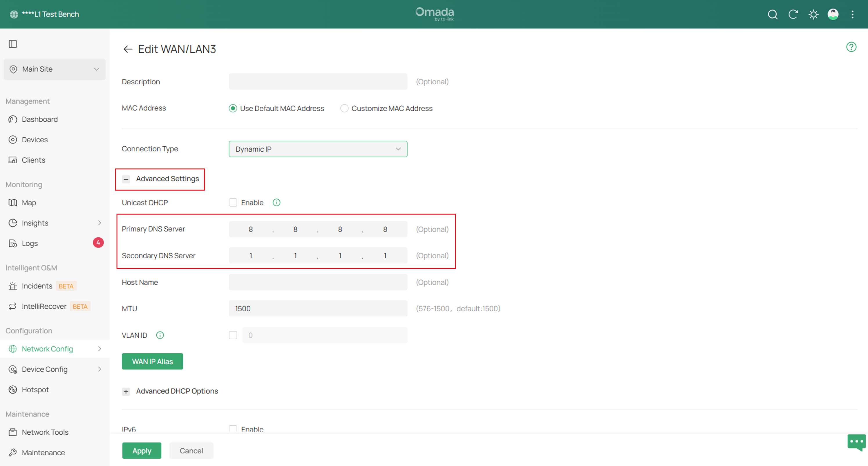
Task: Expand Advanced DHCP Options section
Action: pyautogui.click(x=126, y=391)
